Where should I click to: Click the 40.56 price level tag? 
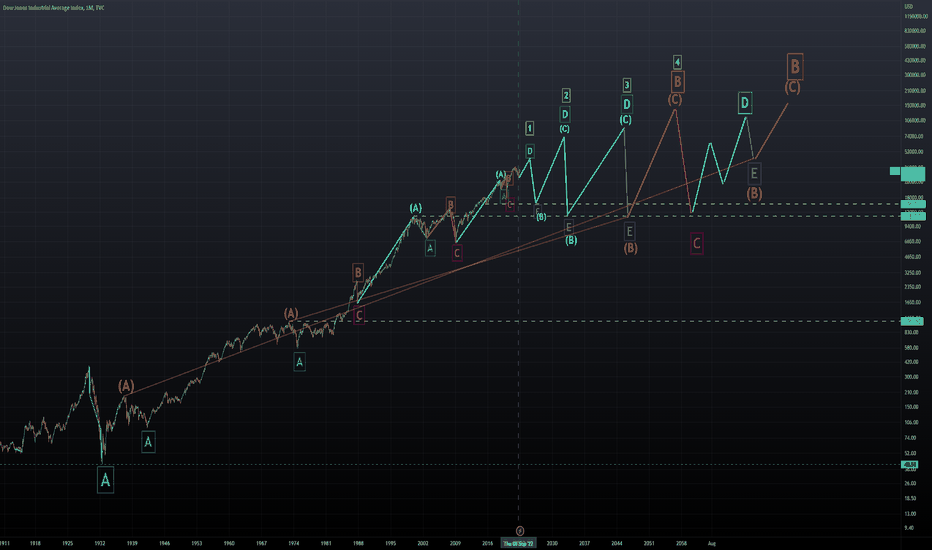point(909,464)
